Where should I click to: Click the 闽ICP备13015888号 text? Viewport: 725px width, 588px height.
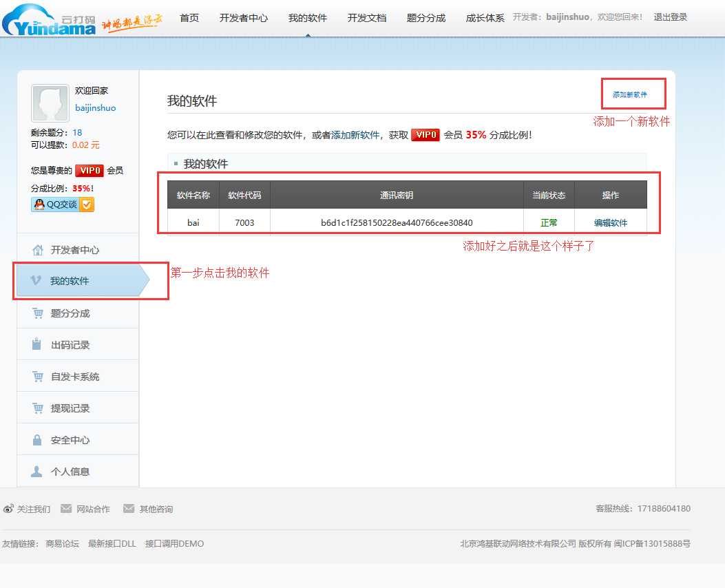(x=652, y=544)
